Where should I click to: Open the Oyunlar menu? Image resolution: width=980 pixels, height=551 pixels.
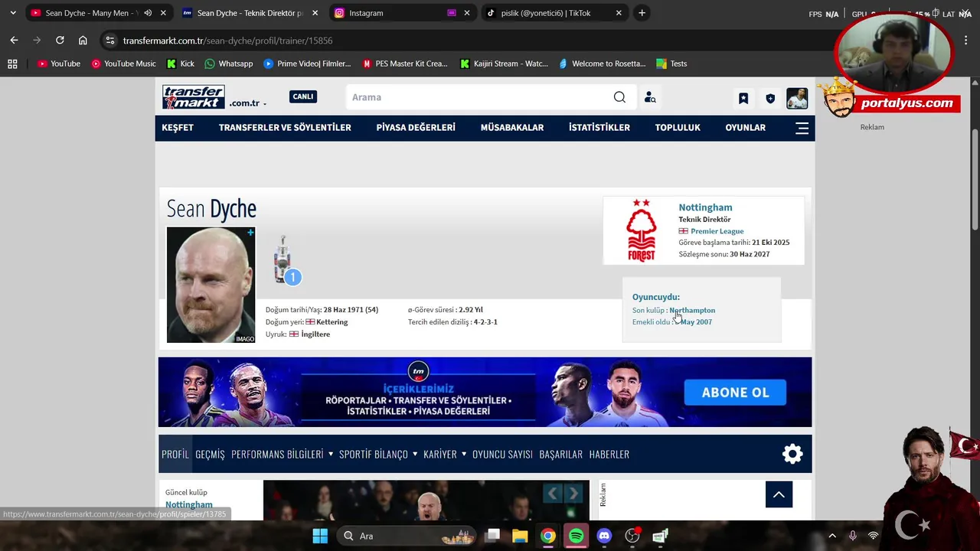(x=745, y=128)
